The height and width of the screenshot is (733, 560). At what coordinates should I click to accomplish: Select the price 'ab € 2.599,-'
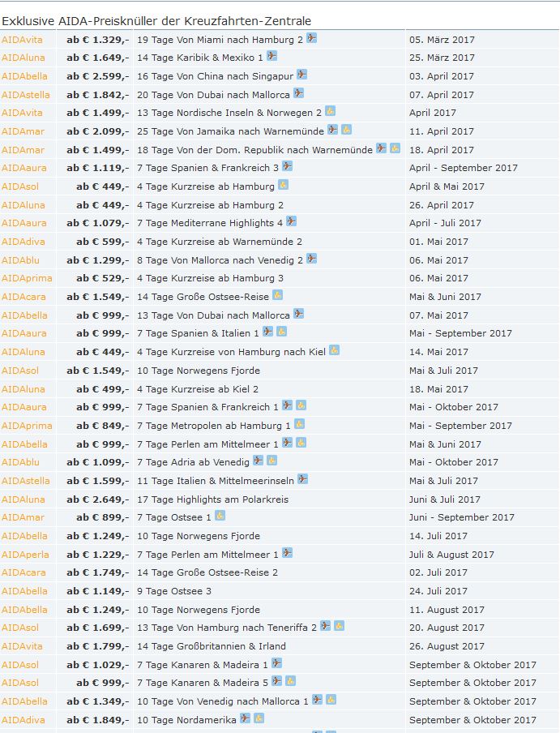pyautogui.click(x=97, y=75)
